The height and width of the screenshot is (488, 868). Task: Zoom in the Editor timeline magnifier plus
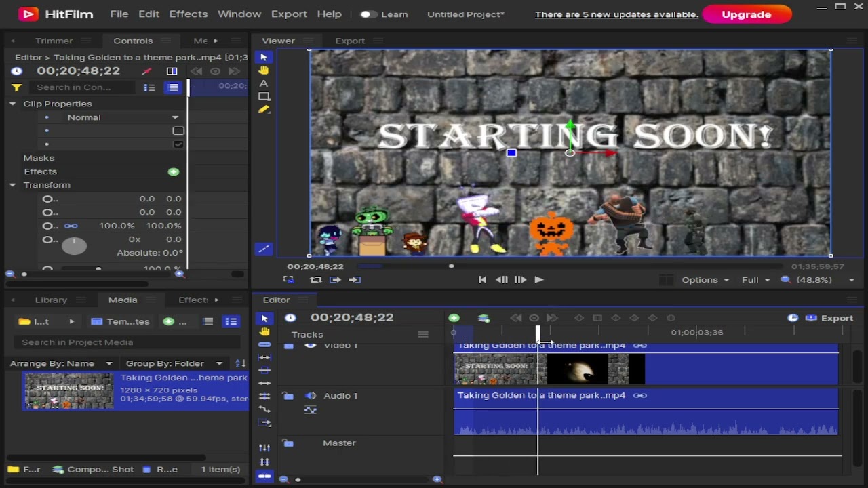[437, 479]
